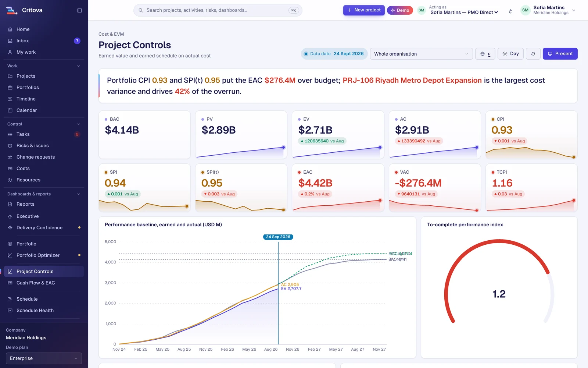Image resolution: width=588 pixels, height=368 pixels.
Task: Open the Timeline view
Action: click(44, 99)
